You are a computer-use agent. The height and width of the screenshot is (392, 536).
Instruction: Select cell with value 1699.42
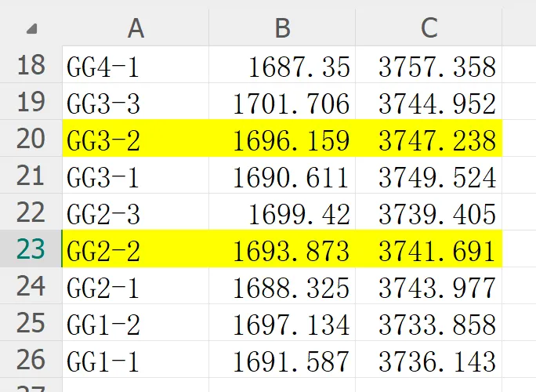click(x=282, y=212)
